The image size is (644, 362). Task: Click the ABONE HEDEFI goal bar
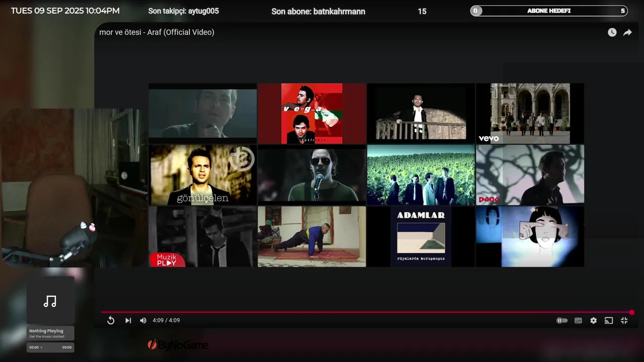(x=549, y=11)
